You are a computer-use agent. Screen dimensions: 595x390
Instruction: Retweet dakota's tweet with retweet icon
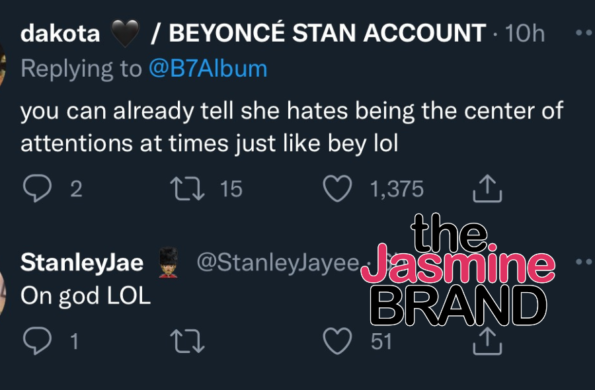tap(187, 189)
